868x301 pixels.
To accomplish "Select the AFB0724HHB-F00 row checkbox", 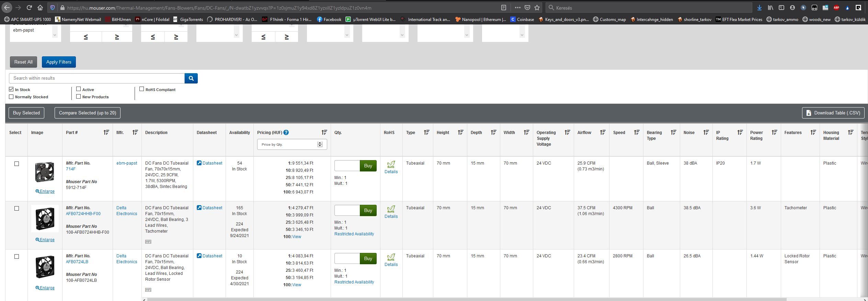I will (16, 208).
